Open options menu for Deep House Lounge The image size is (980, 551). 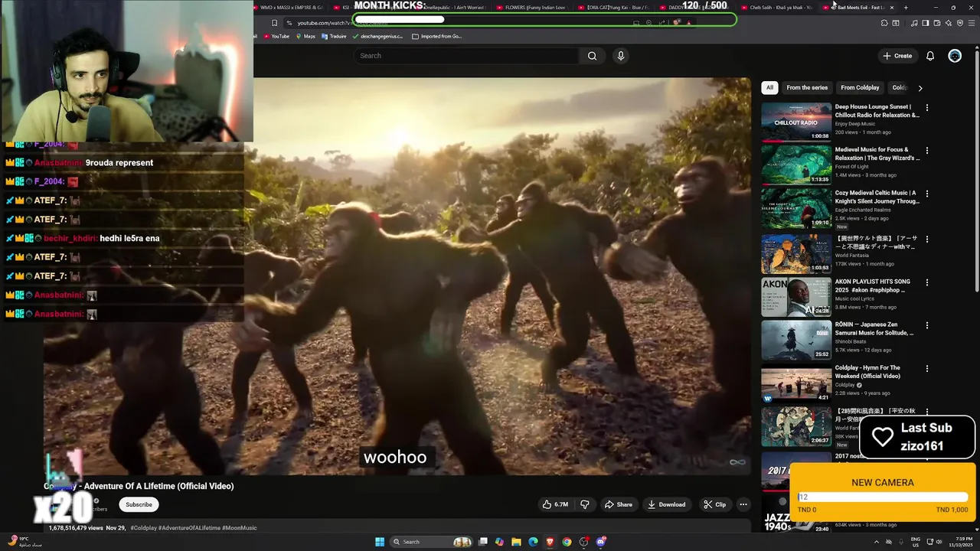(927, 108)
